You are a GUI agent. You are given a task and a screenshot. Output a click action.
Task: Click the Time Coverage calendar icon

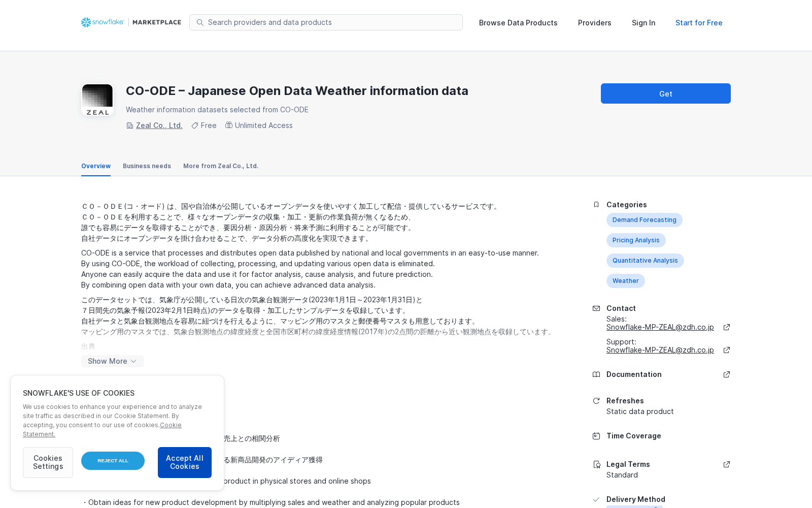[596, 436]
